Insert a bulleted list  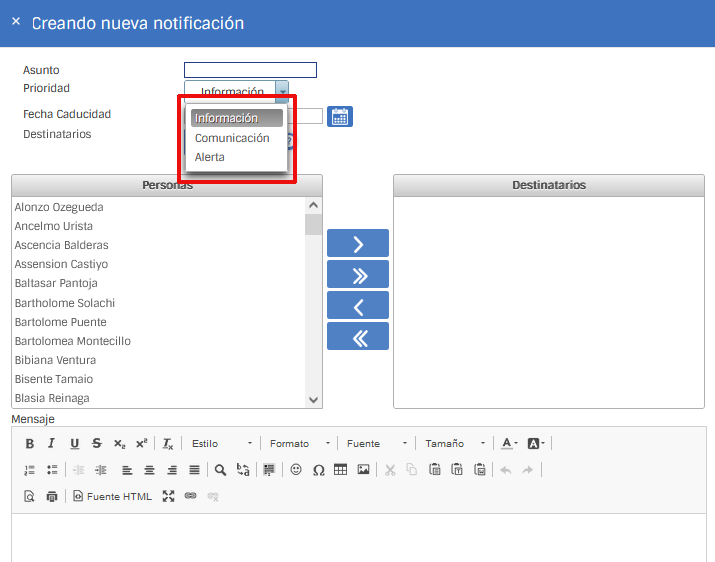[x=52, y=470]
